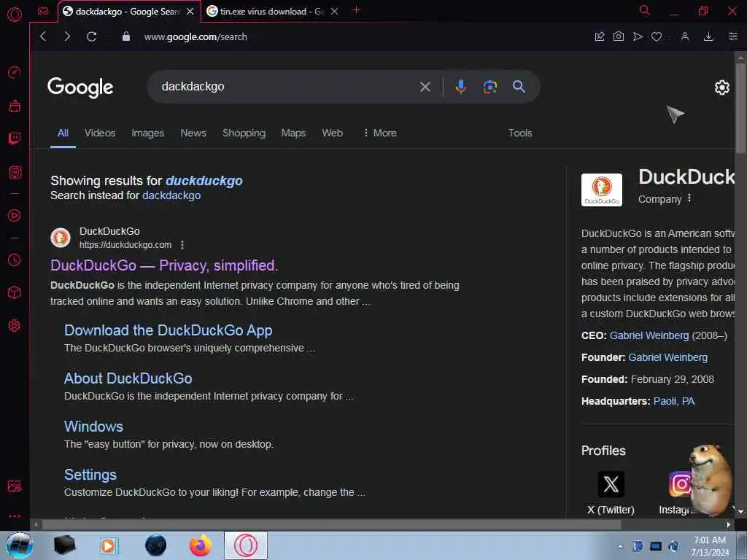Open options dots beside Company label
Viewport: 747px width, 560px height.
pos(689,198)
